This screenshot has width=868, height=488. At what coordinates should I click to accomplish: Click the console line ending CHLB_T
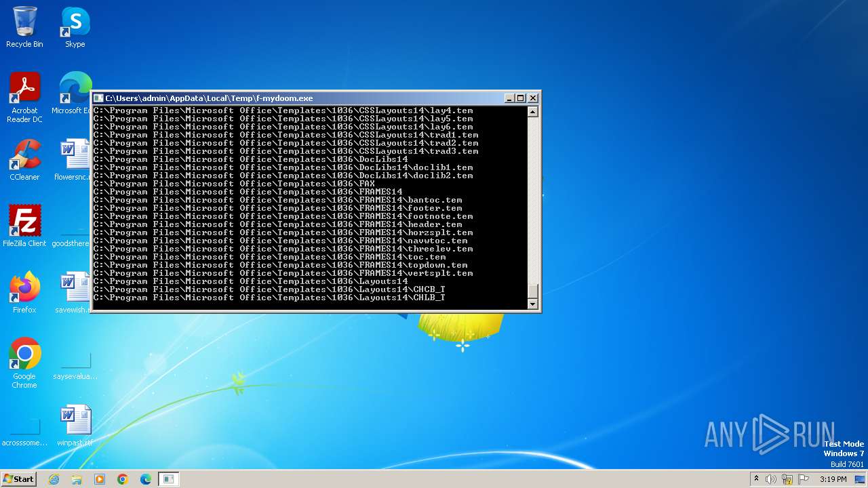tap(269, 298)
